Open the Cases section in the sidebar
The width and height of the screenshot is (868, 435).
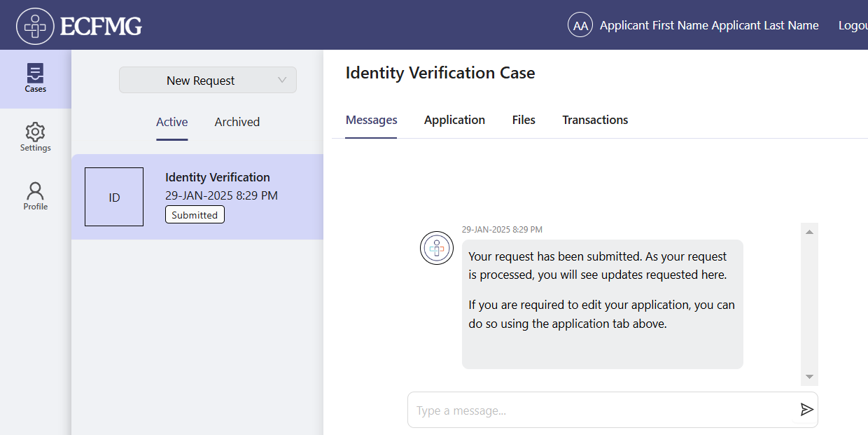(x=35, y=77)
